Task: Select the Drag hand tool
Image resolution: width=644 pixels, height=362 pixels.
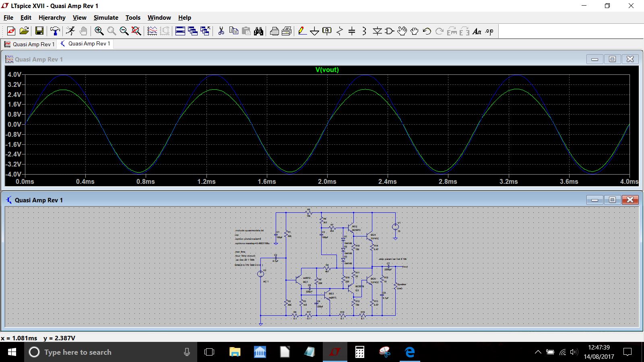Action: point(415,31)
